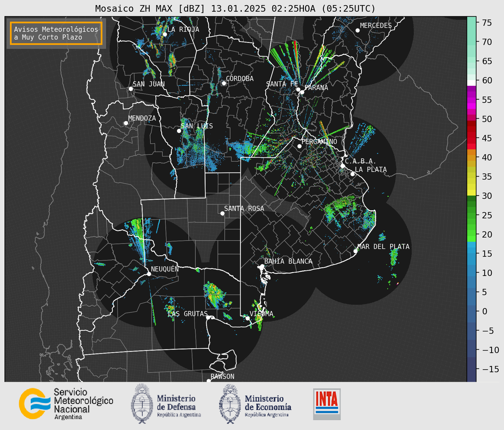Screen dimensions: 504x430
Task: Click the INTA logo
Action: (327, 404)
